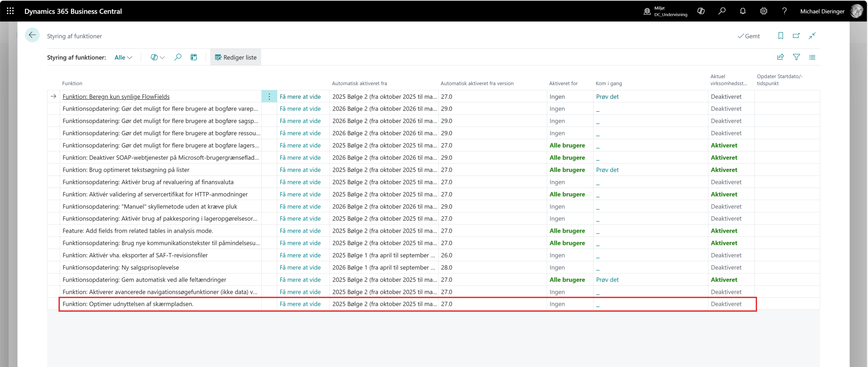Click the back arrow button
This screenshot has height=367, width=868.
32,35
